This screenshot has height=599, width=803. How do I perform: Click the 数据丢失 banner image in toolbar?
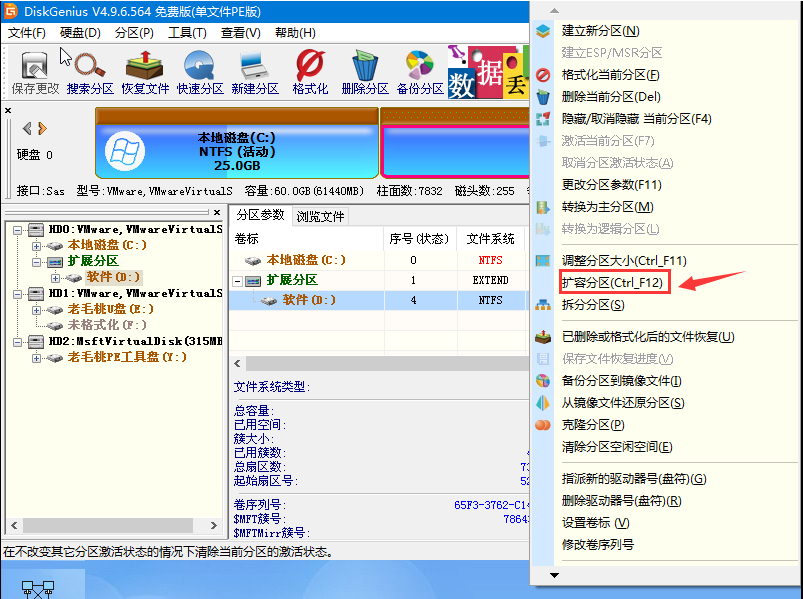488,72
